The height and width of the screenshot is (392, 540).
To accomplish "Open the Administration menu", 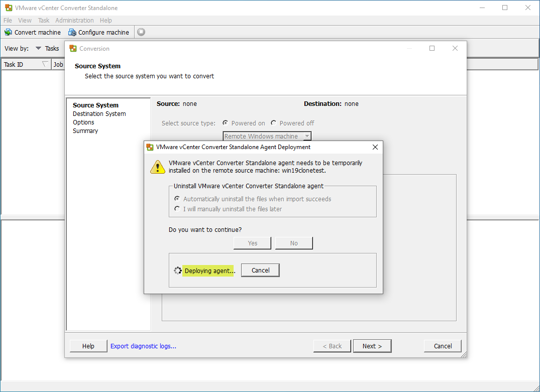I will pyautogui.click(x=74, y=20).
